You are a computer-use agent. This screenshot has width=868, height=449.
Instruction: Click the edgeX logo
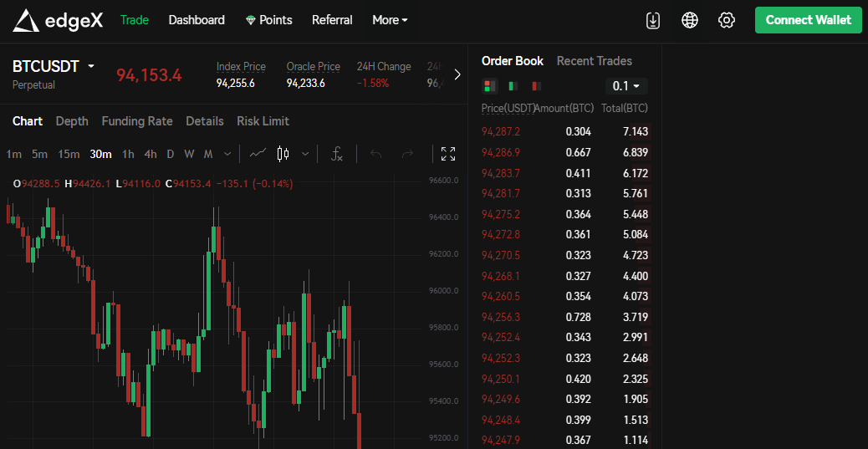click(58, 20)
